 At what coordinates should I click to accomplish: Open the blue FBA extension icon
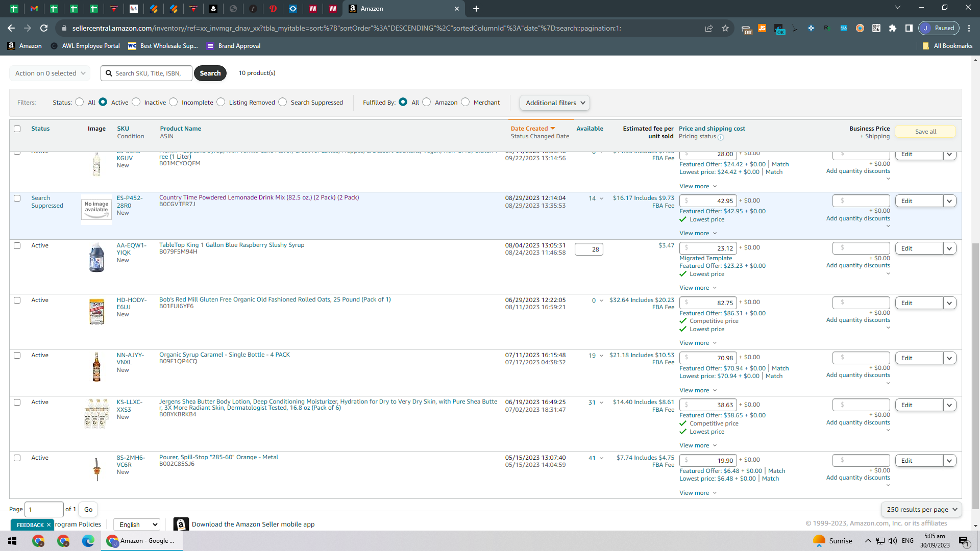(844, 28)
